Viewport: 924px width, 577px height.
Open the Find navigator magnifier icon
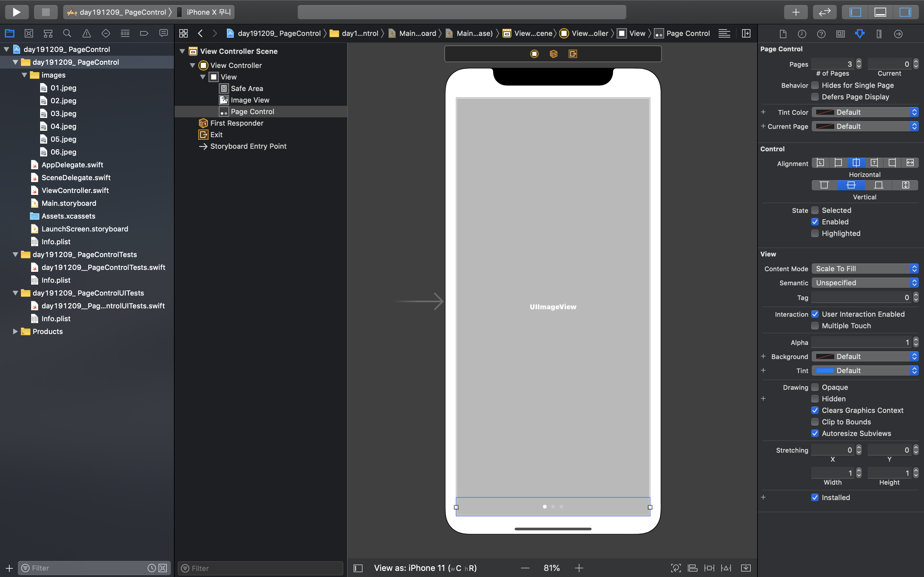pos(67,34)
